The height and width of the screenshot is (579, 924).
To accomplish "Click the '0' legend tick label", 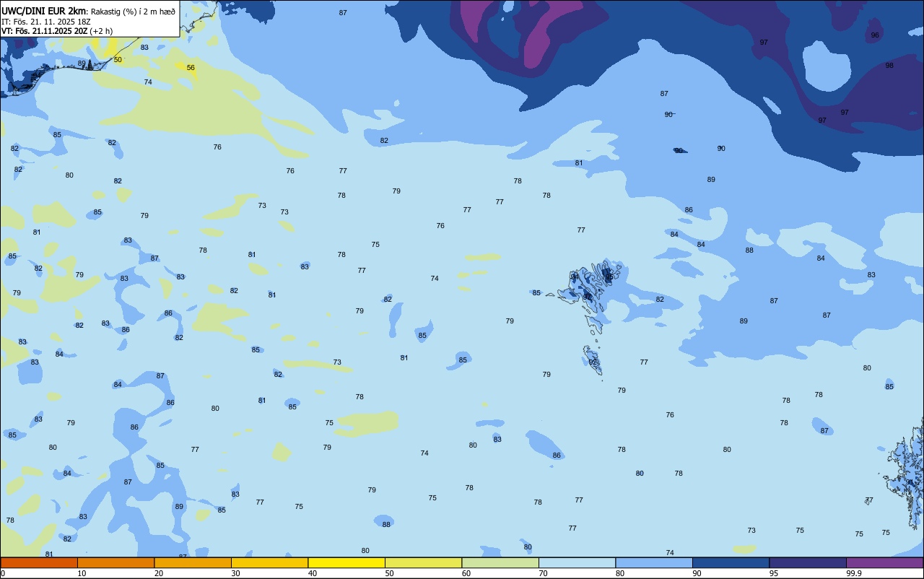I will point(3,573).
